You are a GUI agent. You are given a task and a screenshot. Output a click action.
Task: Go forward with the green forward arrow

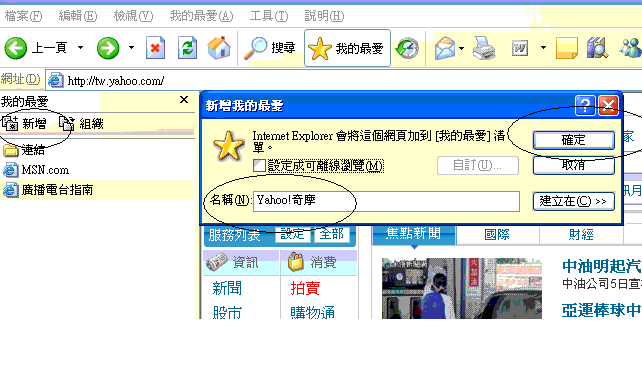pyautogui.click(x=108, y=48)
